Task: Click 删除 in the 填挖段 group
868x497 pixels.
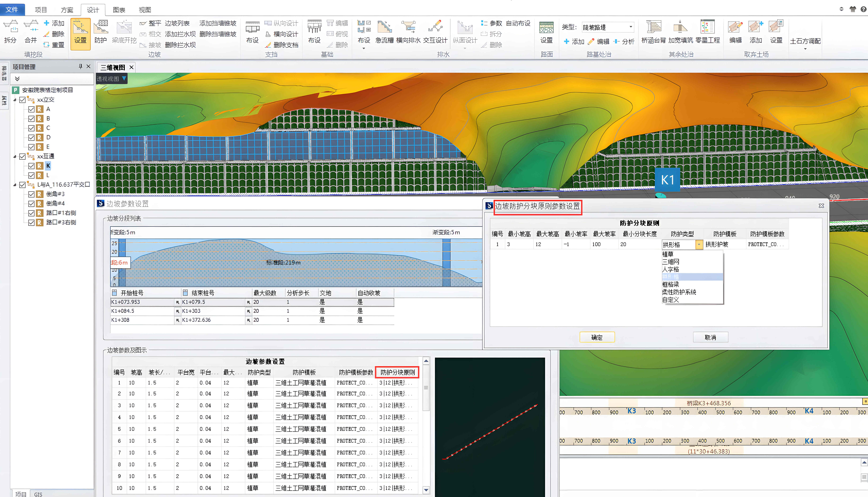Action: pyautogui.click(x=54, y=34)
